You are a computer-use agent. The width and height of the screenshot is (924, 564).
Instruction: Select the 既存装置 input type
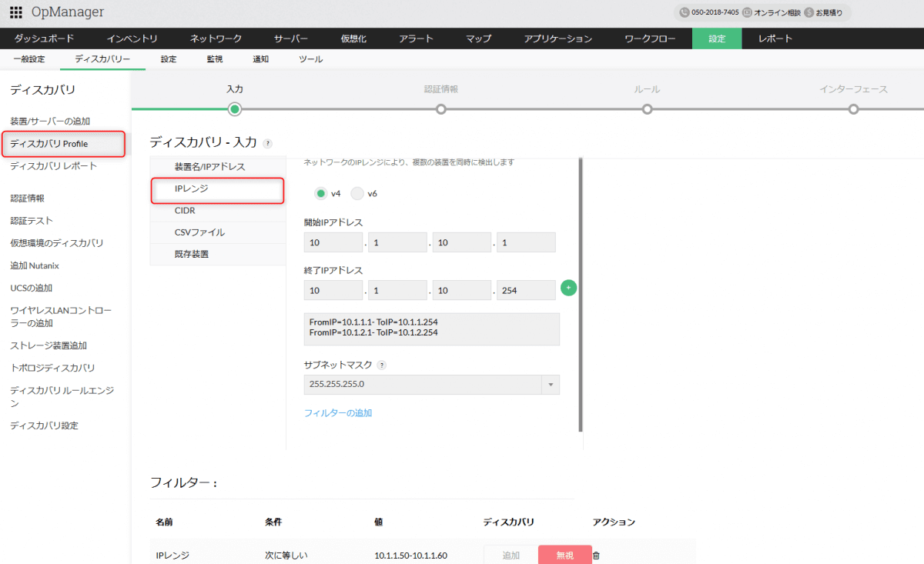coord(218,254)
